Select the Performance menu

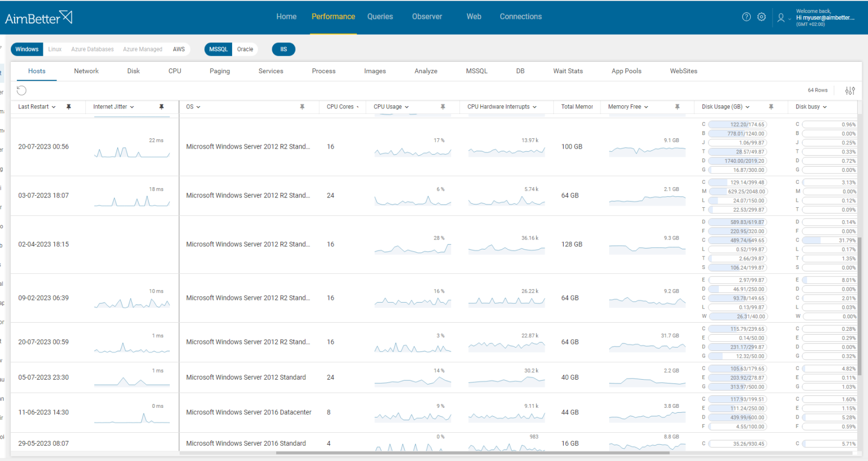click(x=333, y=17)
